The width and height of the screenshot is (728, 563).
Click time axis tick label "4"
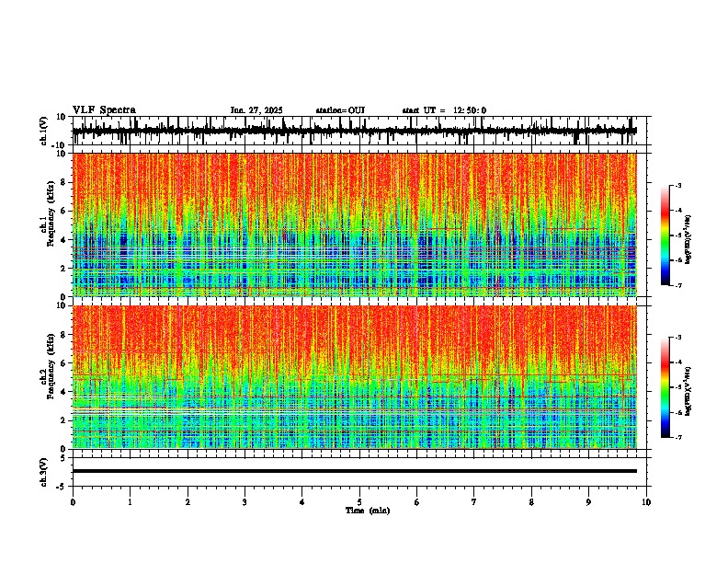tap(302, 502)
